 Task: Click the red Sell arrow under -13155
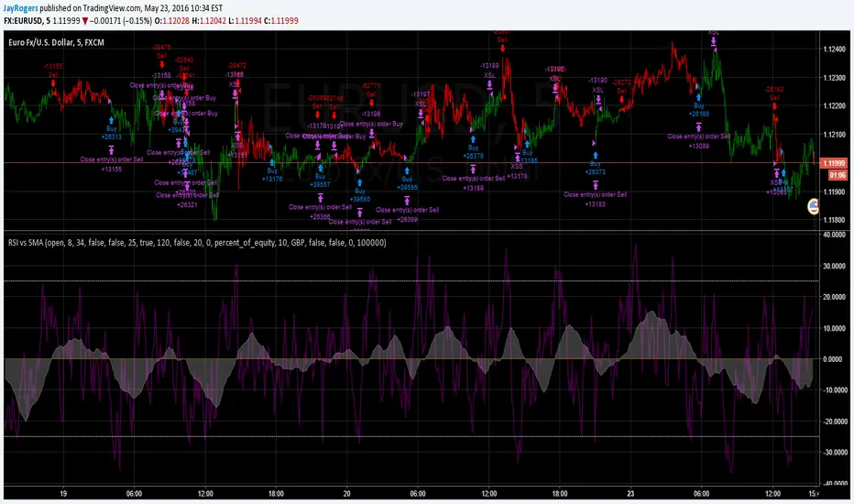tap(53, 83)
